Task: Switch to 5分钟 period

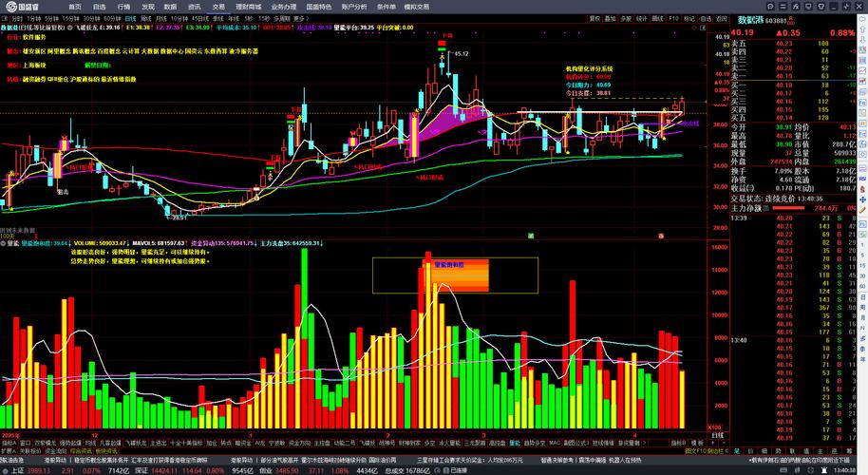Action: tap(51, 18)
